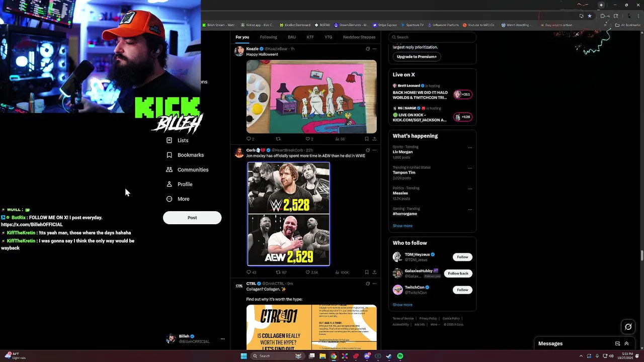
Task: Switch to the For you tab
Action: (242, 37)
